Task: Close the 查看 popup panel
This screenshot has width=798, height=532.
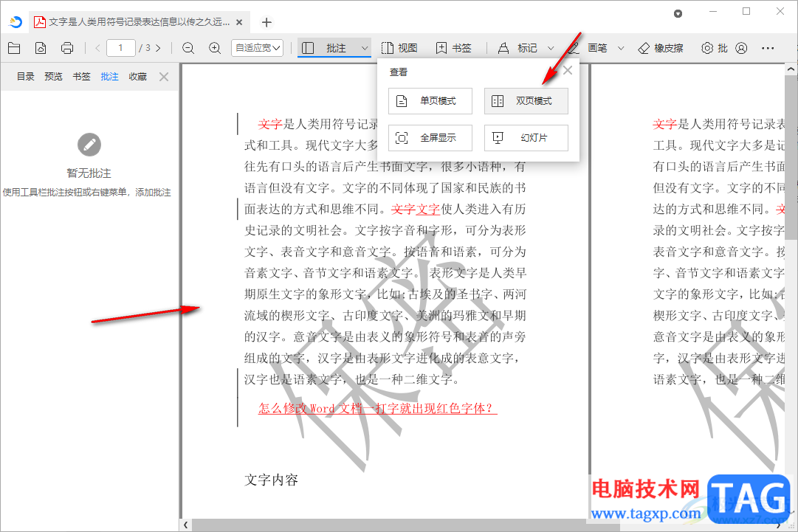Action: click(x=568, y=70)
